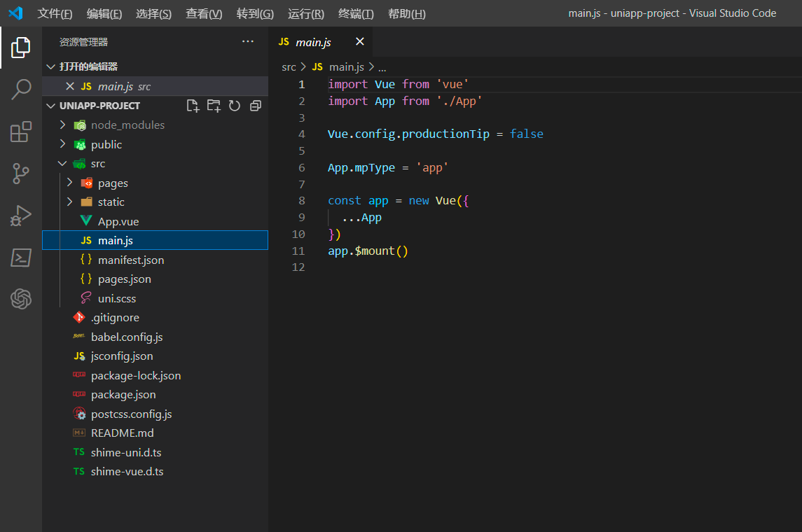The image size is (802, 532).
Task: Place cursor on '$mount' in line 11
Action: 375,251
